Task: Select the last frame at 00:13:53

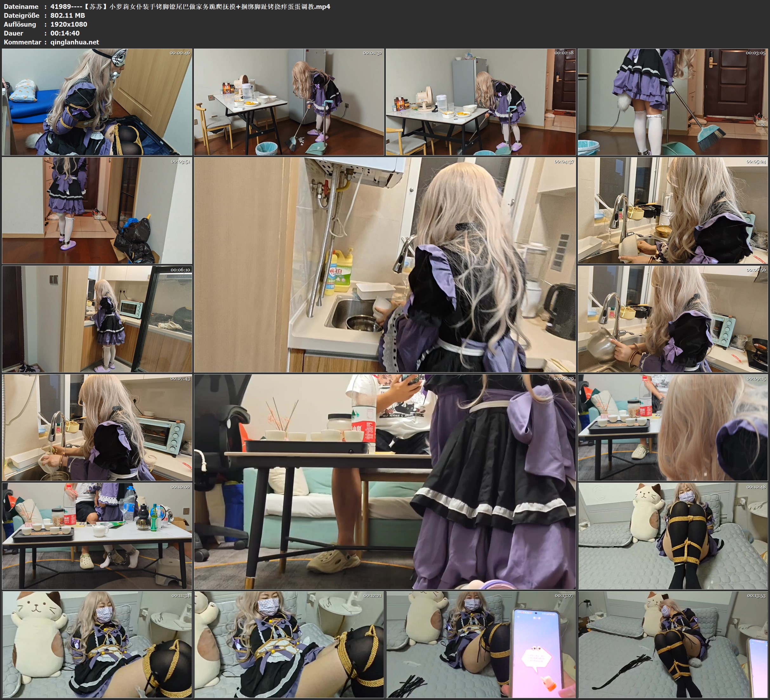Action: coord(673,644)
